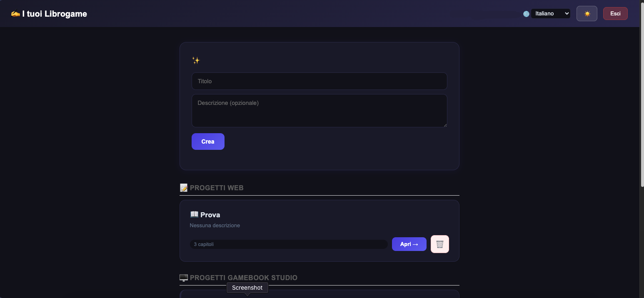Open the Italiano language dropdown
The image size is (644, 298).
[550, 14]
